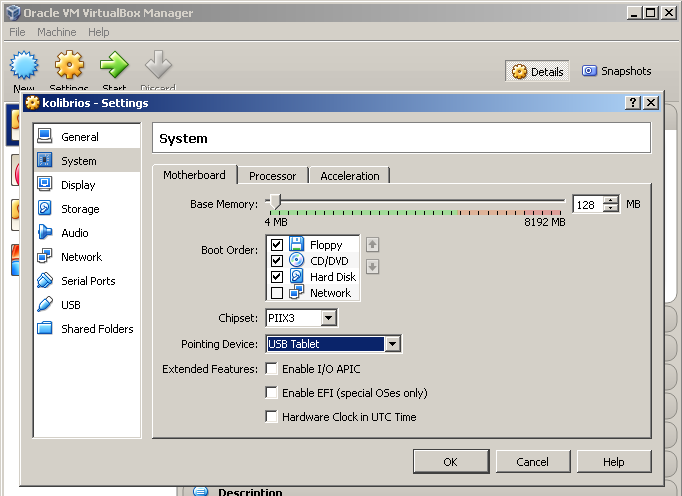The height and width of the screenshot is (496, 682).
Task: Open the Machine menu
Action: pos(57,32)
